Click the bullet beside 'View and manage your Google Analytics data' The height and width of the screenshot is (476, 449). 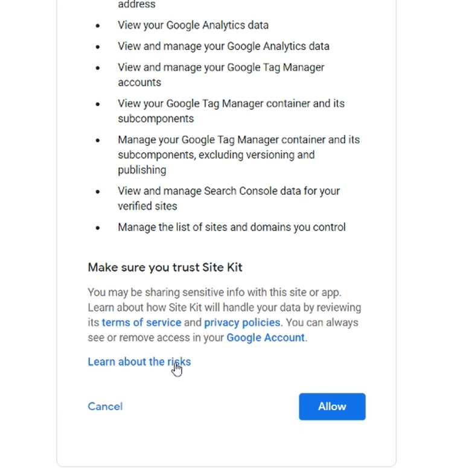tap(98, 47)
